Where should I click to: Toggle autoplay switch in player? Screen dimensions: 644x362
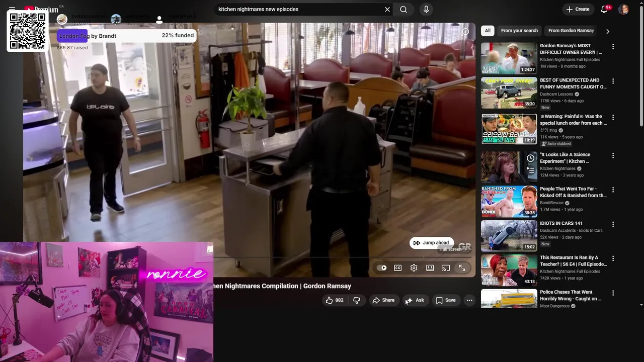[x=382, y=268]
